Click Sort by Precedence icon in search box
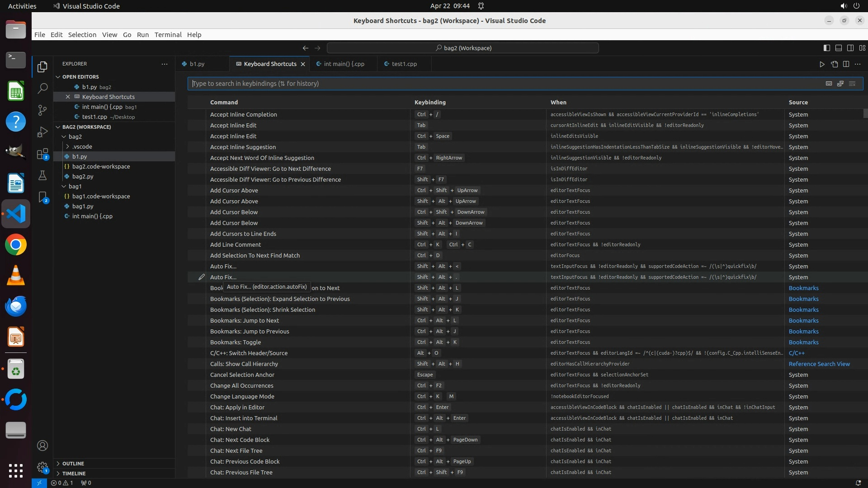868x488 pixels. coord(840,84)
